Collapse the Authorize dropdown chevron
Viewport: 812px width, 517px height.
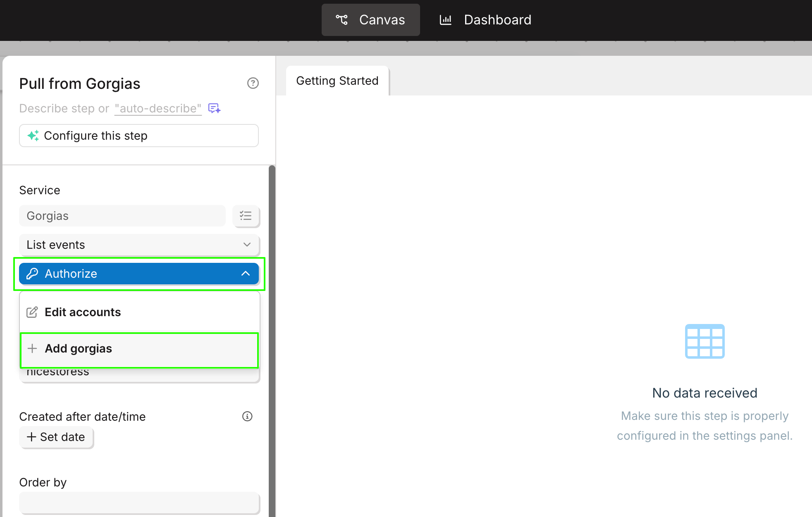246,274
